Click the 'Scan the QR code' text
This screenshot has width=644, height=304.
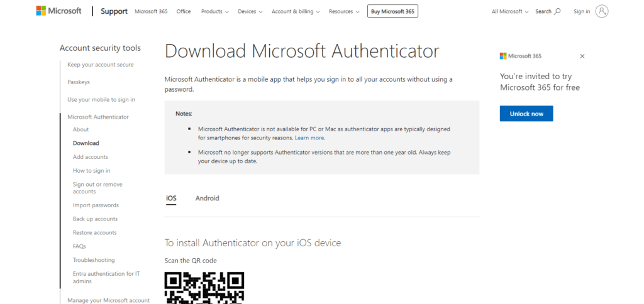[191, 261]
